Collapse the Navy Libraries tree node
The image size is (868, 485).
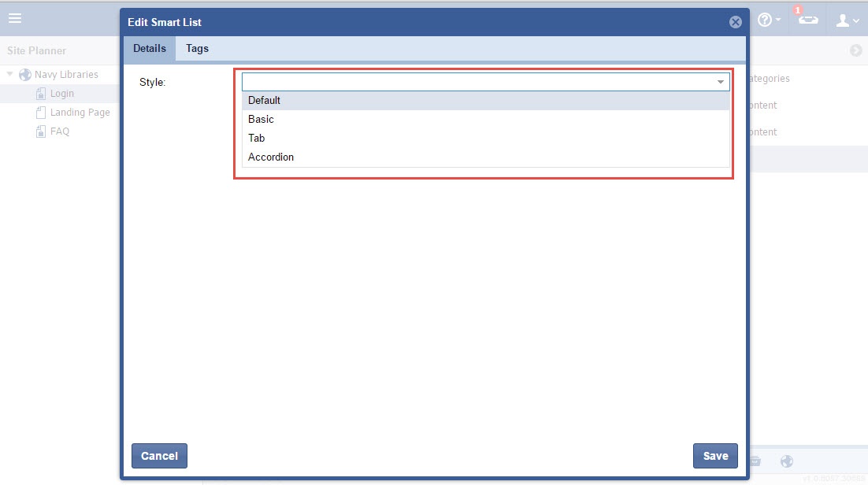point(10,75)
